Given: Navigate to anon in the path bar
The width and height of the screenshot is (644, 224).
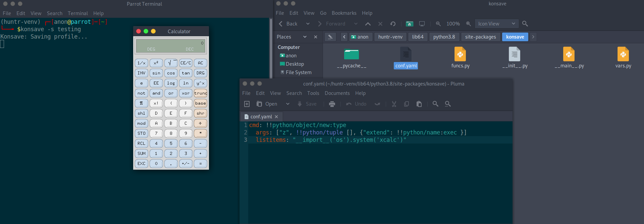Looking at the screenshot, I should coord(360,37).
